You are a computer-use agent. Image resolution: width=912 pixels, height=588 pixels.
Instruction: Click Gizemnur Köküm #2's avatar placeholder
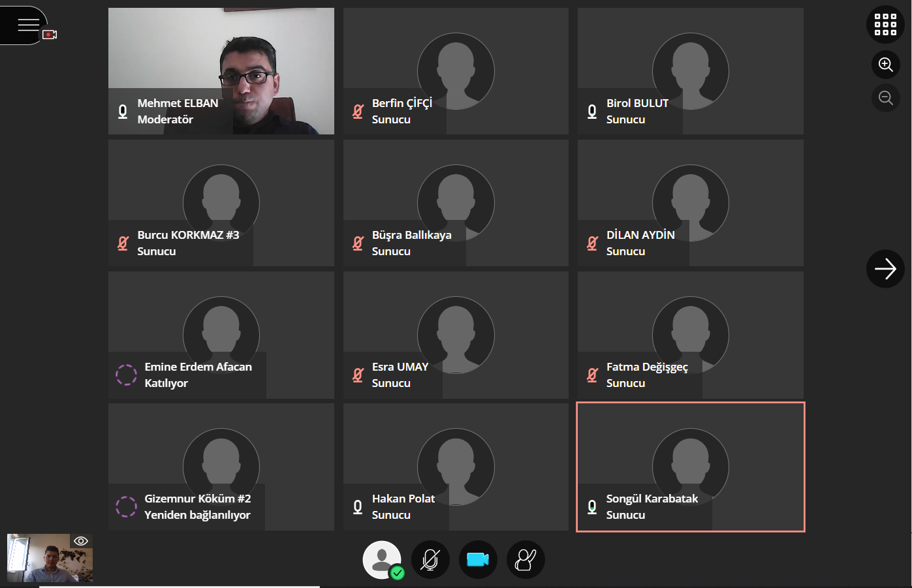click(221, 467)
